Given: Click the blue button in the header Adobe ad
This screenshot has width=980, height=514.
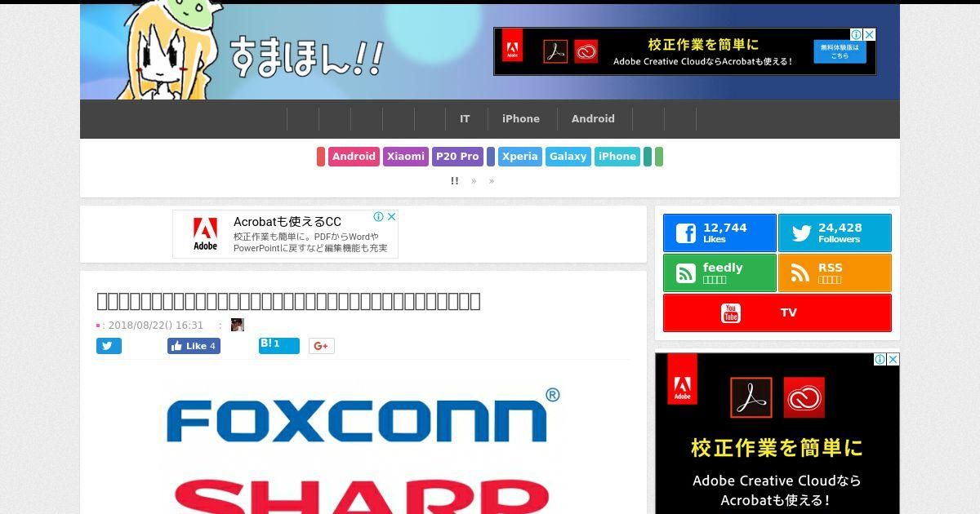Looking at the screenshot, I should tap(840, 51).
